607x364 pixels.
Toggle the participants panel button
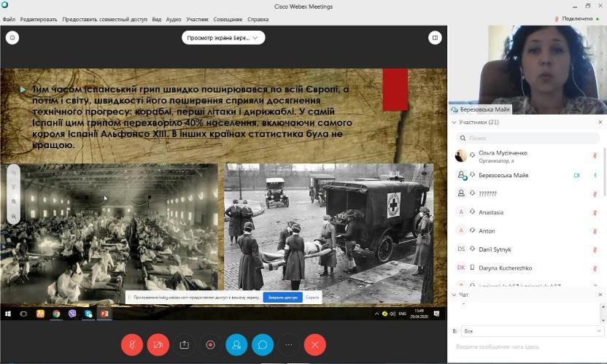click(236, 344)
